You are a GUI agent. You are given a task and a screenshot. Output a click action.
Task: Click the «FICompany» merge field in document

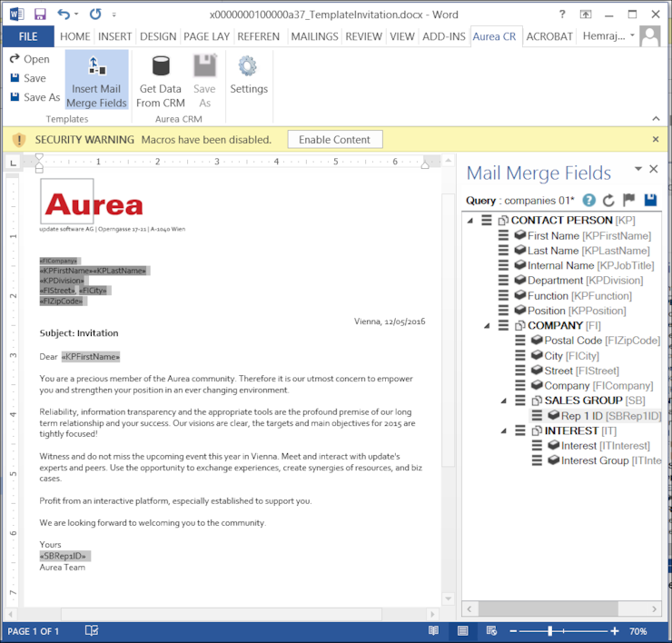coord(58,261)
